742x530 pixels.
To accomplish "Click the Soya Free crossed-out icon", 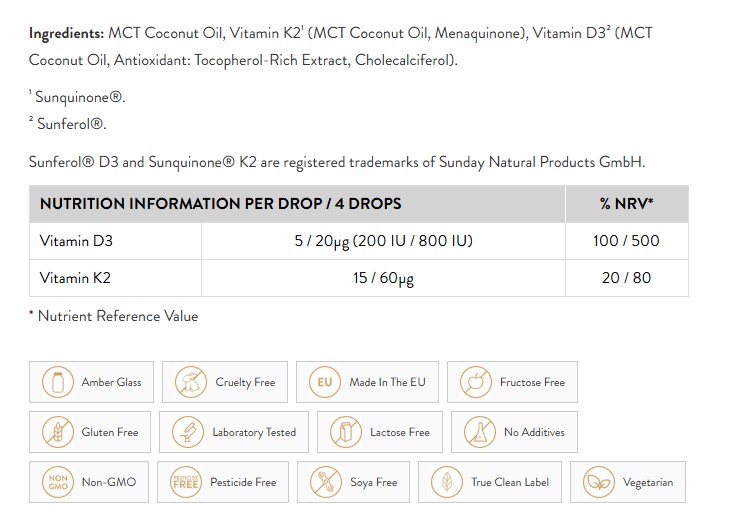I will pos(326,482).
